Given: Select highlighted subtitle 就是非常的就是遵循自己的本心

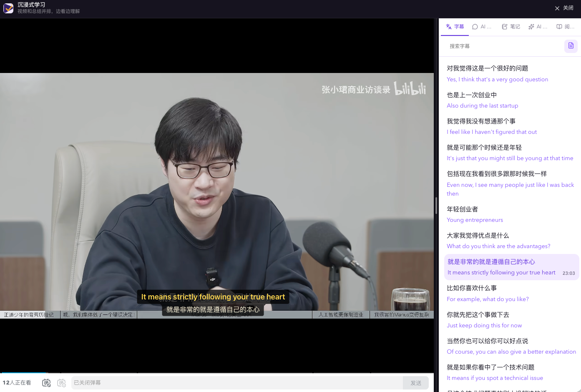Looking at the screenshot, I should coord(511,267).
